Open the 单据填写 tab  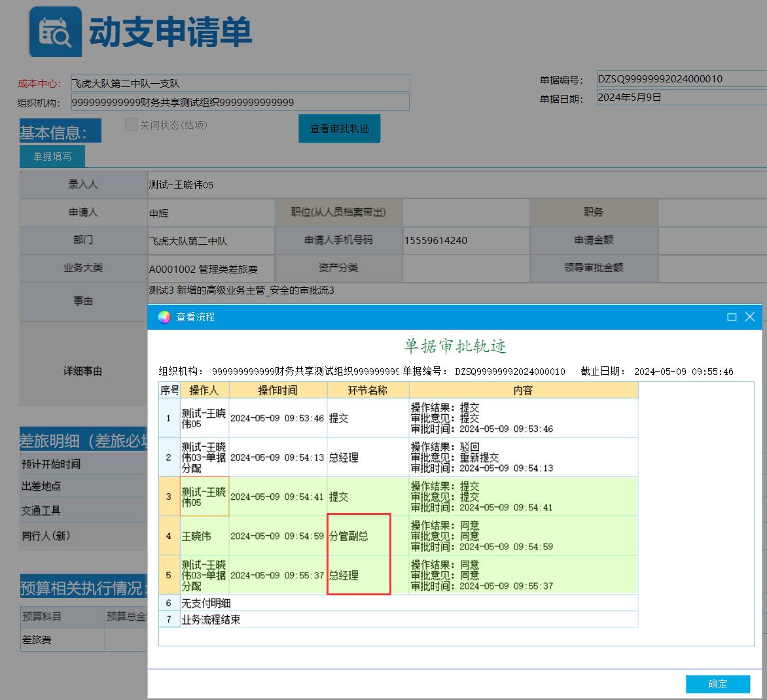(52, 157)
